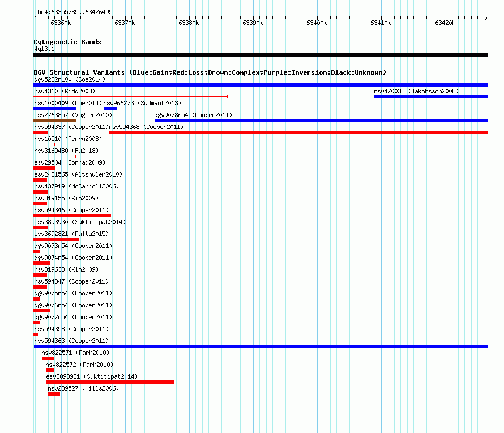Click the brown esv2763857 complex variant bar

click(54, 121)
